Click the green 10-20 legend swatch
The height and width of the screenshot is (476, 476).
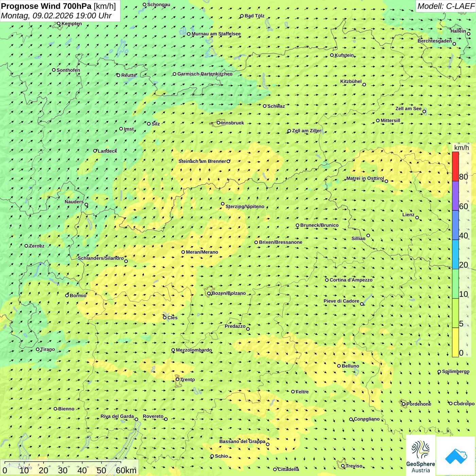[x=455, y=284]
